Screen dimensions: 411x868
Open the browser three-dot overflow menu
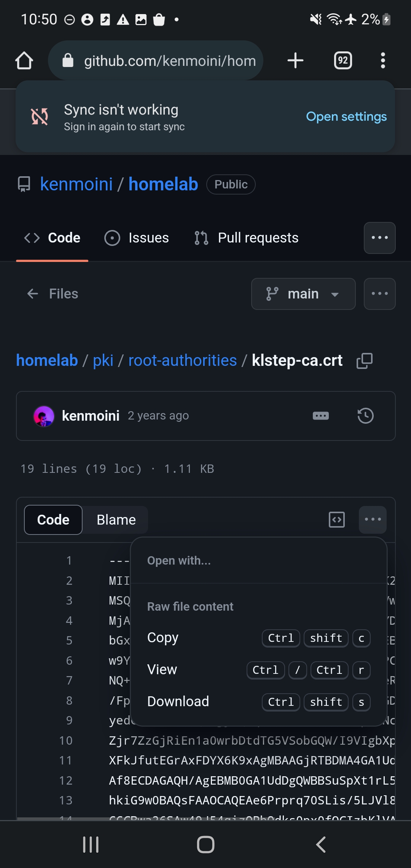[383, 61]
